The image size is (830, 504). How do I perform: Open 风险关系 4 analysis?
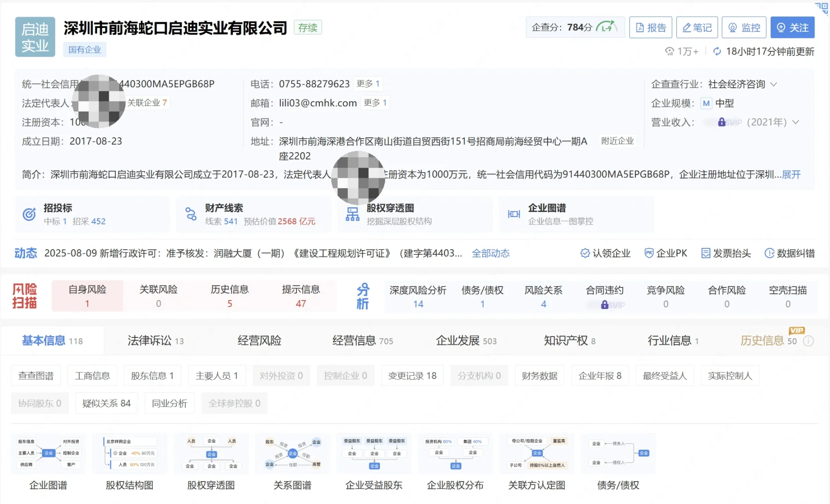pyautogui.click(x=543, y=297)
